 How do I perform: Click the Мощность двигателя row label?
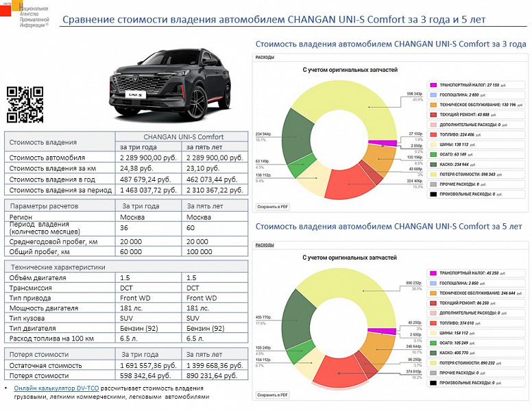tap(44, 308)
